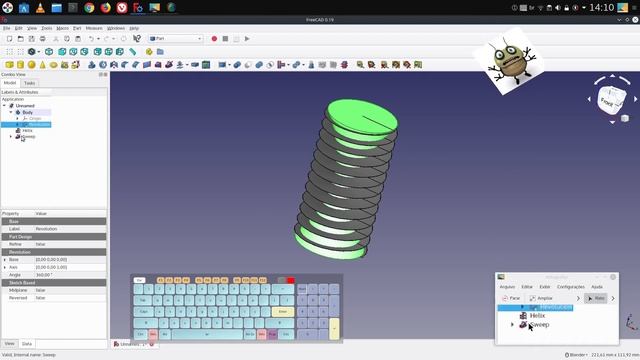Open an existing document
Viewport: 640px width, 360px height.
coord(20,38)
